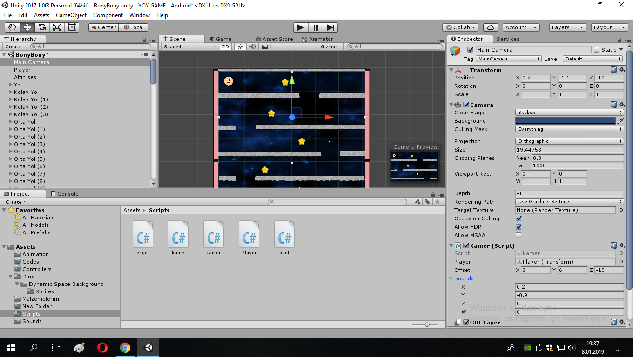Image resolution: width=633 pixels, height=364 pixels.
Task: Select the Move tool
Action: pos(27,27)
